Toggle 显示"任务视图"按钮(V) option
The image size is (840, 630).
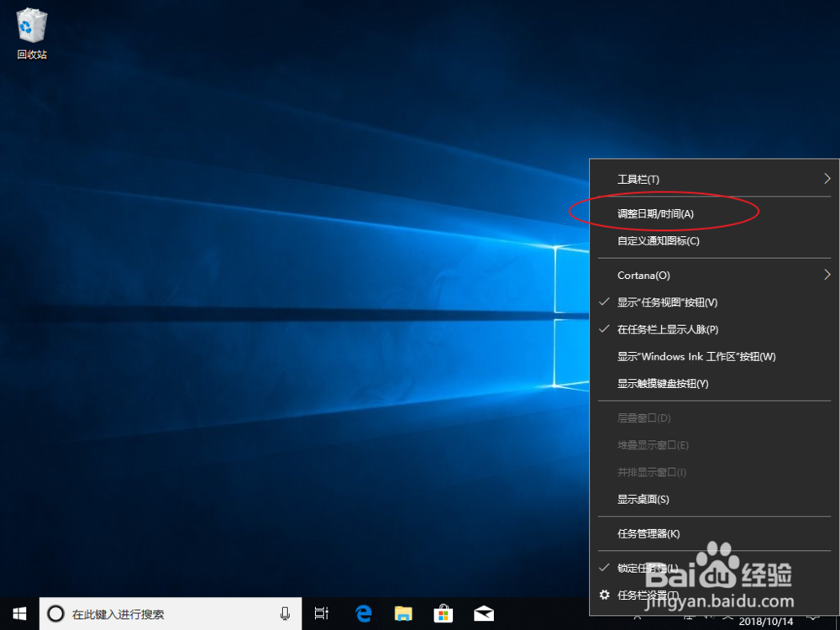714,302
